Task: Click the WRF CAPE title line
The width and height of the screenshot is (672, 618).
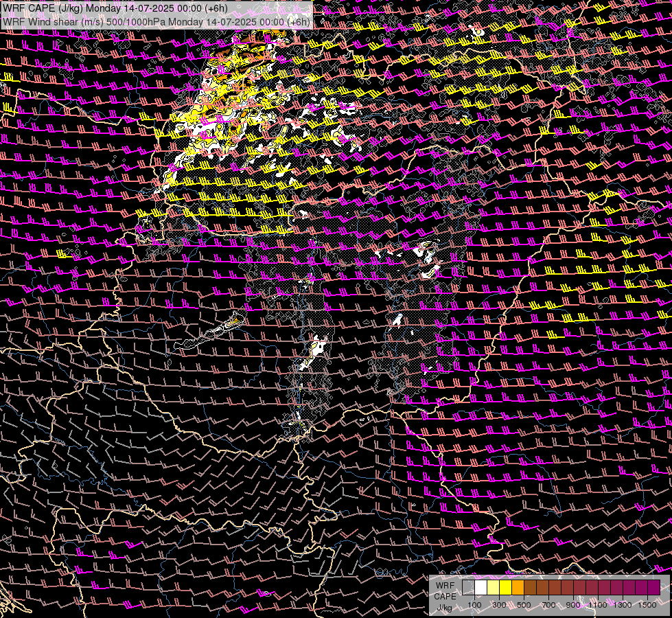Action: click(115, 8)
